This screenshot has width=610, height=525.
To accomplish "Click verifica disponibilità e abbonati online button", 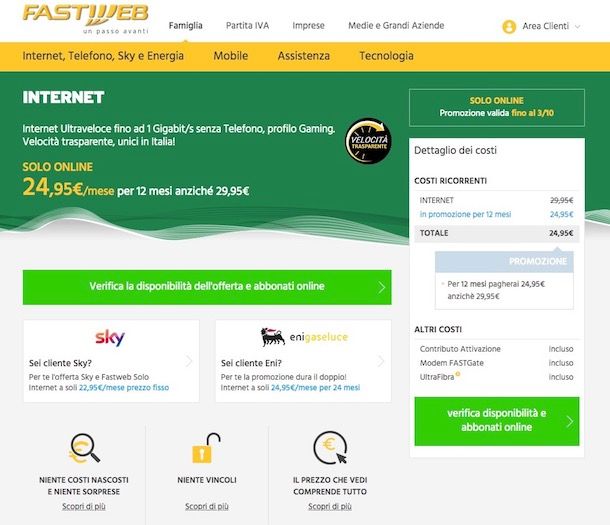I will tap(497, 421).
